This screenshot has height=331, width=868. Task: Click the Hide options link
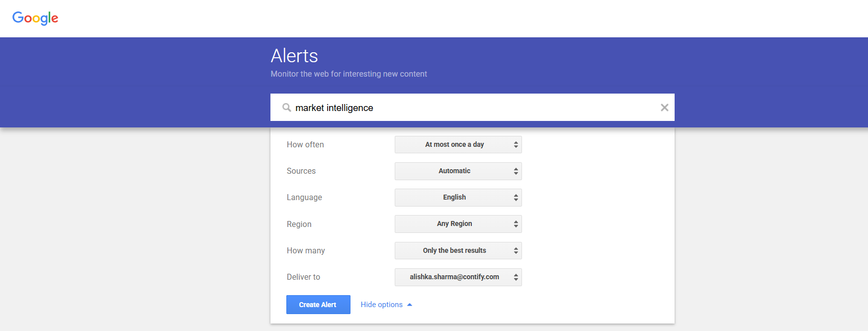point(386,305)
